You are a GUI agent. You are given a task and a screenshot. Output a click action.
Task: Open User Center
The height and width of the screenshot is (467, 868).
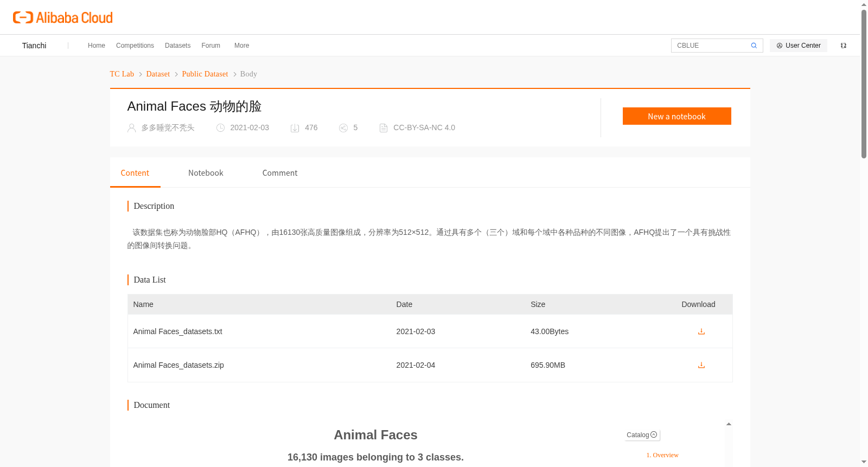coord(799,46)
